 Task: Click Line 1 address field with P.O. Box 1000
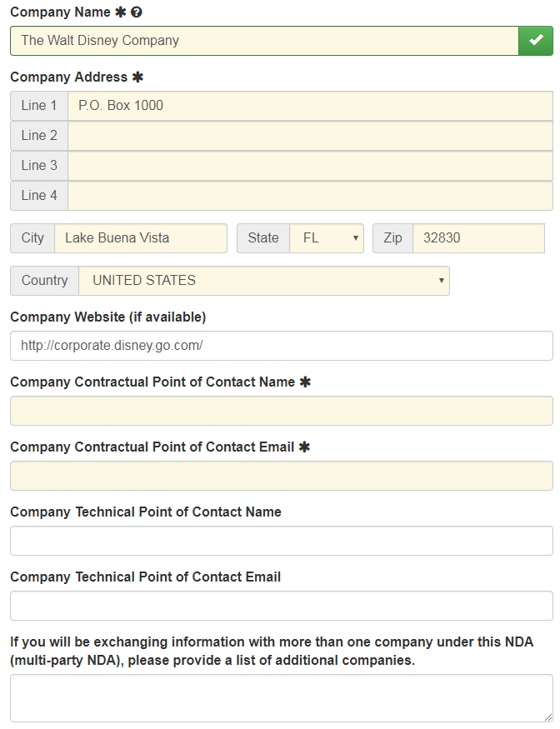coord(308,105)
